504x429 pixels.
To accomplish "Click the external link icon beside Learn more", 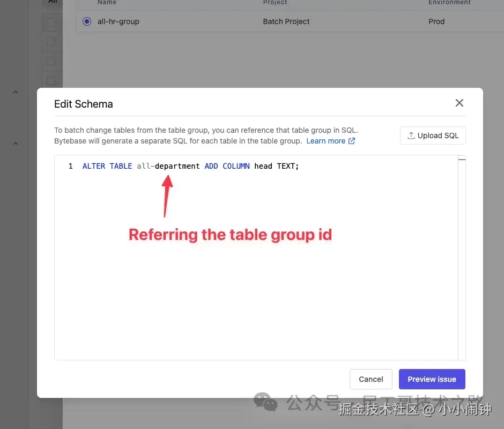I will coord(352,141).
